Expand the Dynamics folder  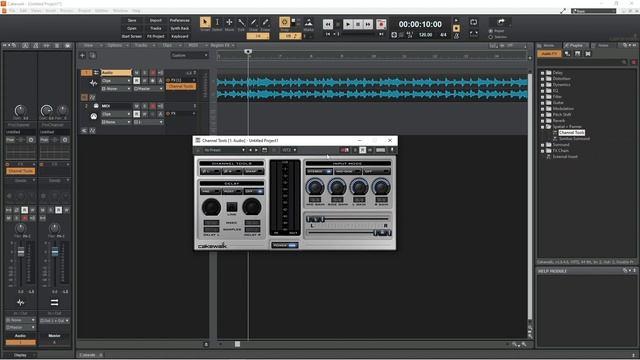click(542, 84)
